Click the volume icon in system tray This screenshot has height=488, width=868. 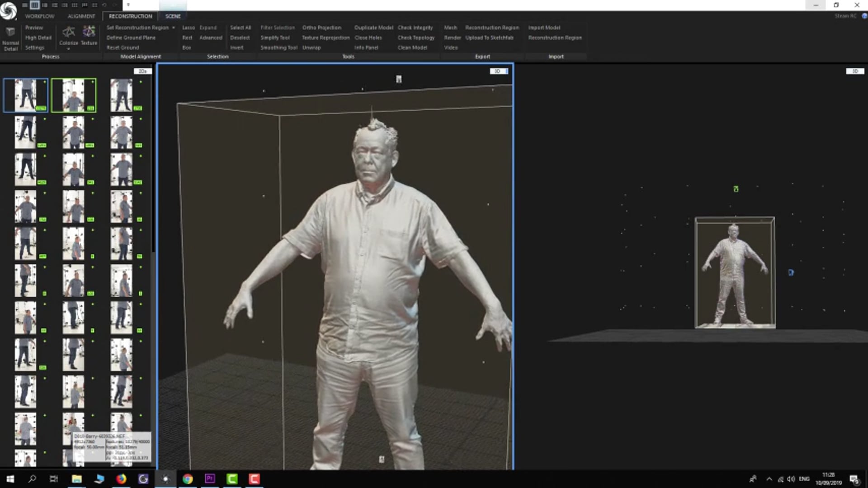click(791, 479)
